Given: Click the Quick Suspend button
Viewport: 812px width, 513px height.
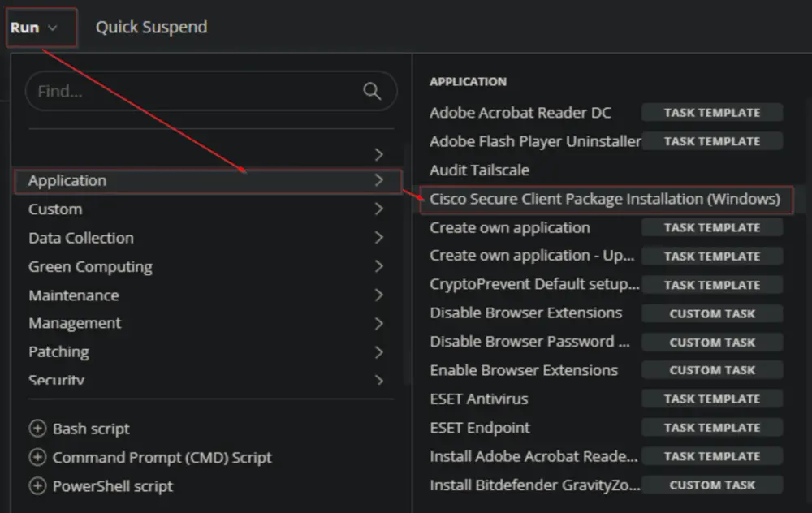Looking at the screenshot, I should pos(151,28).
